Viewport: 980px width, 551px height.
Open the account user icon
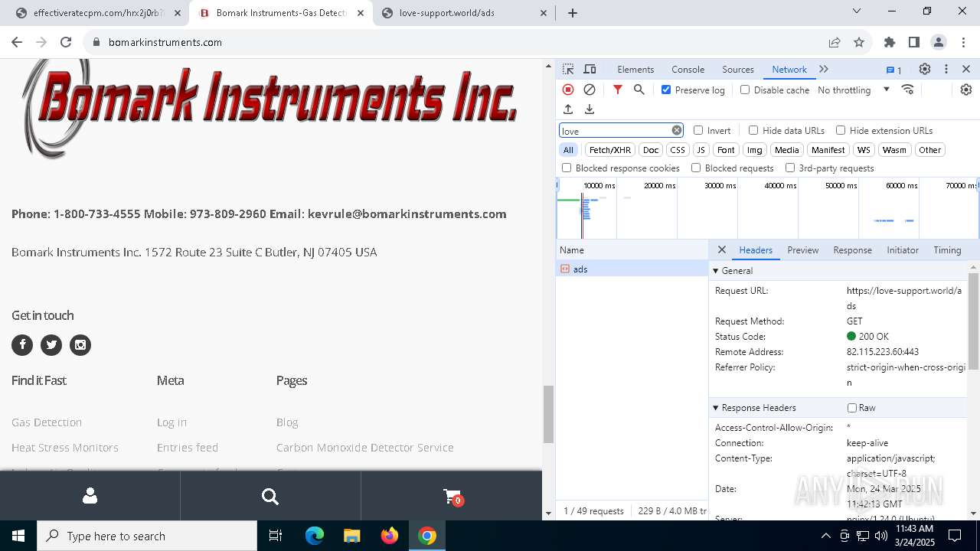pyautogui.click(x=90, y=497)
